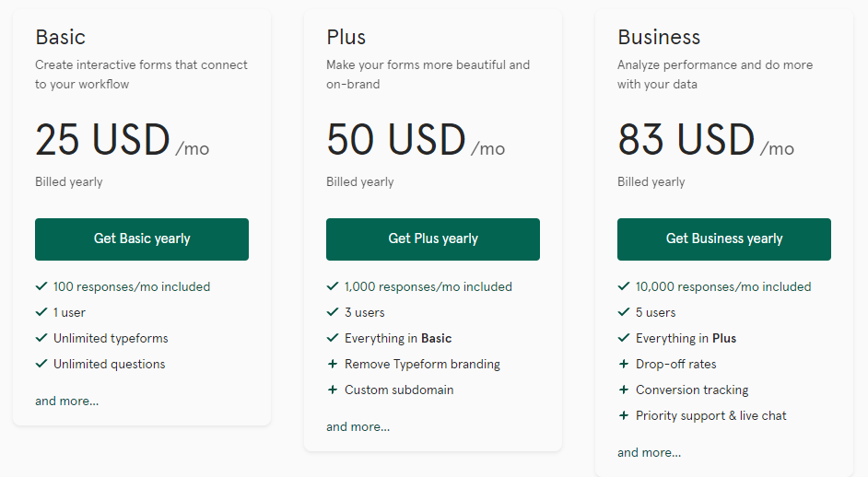
Task: Click the Get Basic yearly button
Action: pyautogui.click(x=142, y=239)
